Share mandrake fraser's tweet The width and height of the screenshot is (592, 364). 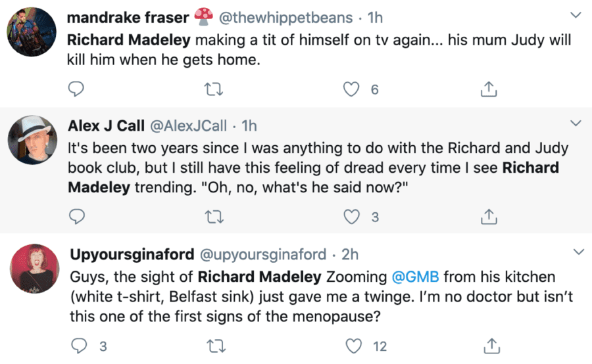click(489, 88)
